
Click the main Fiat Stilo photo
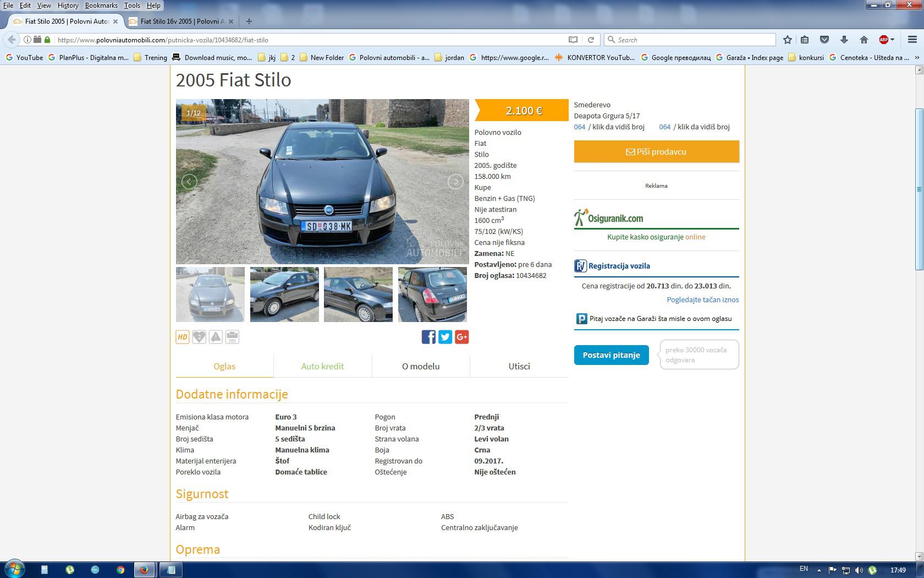coord(322,182)
